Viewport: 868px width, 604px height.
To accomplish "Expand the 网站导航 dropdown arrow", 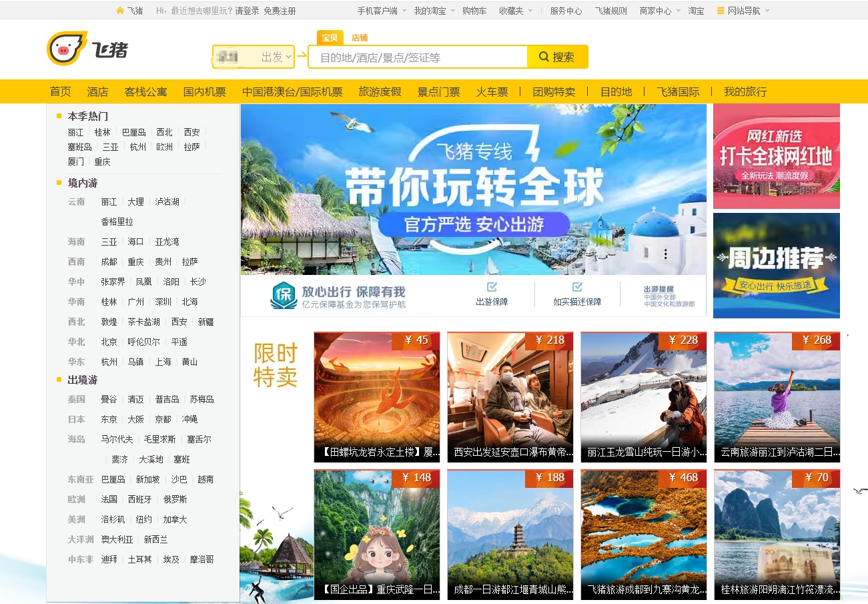I will pyautogui.click(x=767, y=11).
